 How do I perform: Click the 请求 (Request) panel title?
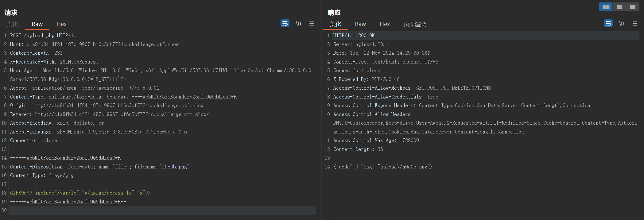[x=11, y=13]
